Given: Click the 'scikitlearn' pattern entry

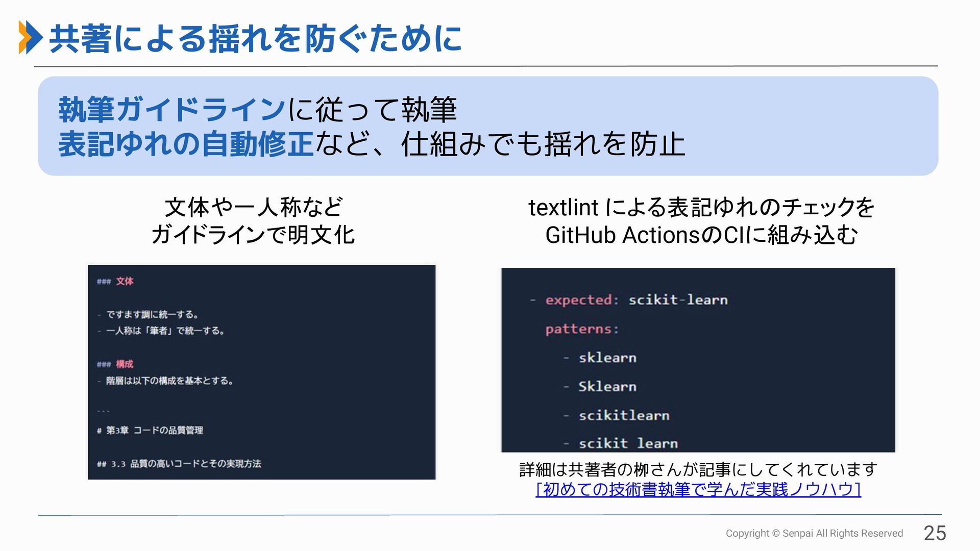Looking at the screenshot, I should 623,416.
